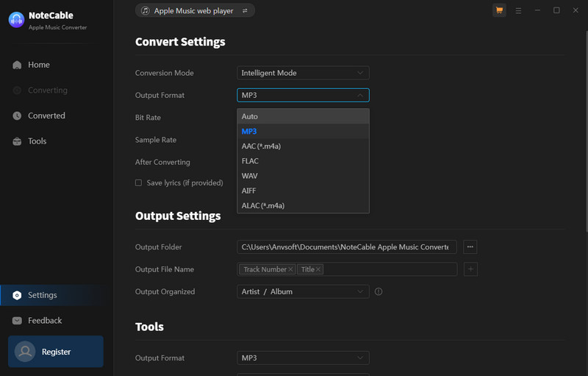Click the Convert Settings heading
This screenshot has width=588, height=376.
tap(180, 42)
